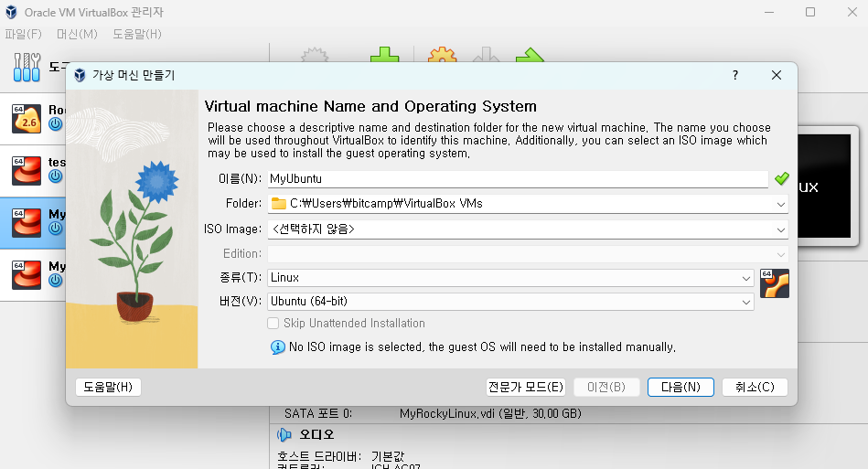Open the Folder dropdown arrow
868x469 pixels.
coord(780,204)
